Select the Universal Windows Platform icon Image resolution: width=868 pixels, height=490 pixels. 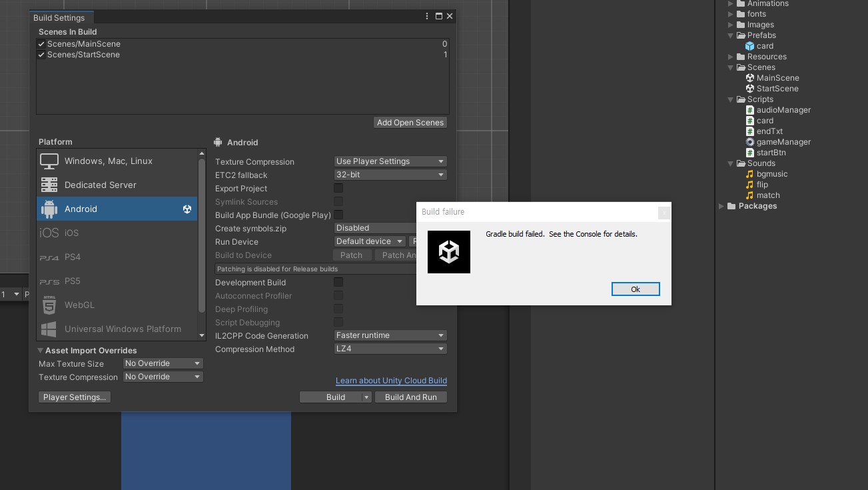coord(49,329)
